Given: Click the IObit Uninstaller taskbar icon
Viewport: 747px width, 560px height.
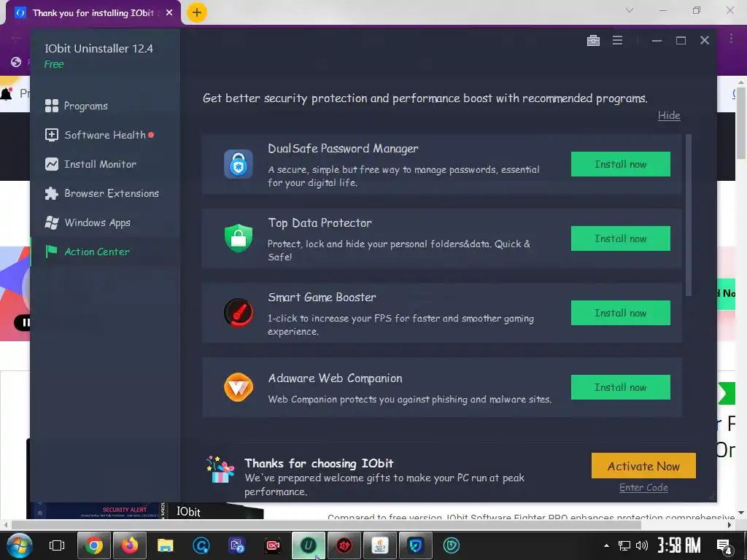Looking at the screenshot, I should [x=309, y=545].
